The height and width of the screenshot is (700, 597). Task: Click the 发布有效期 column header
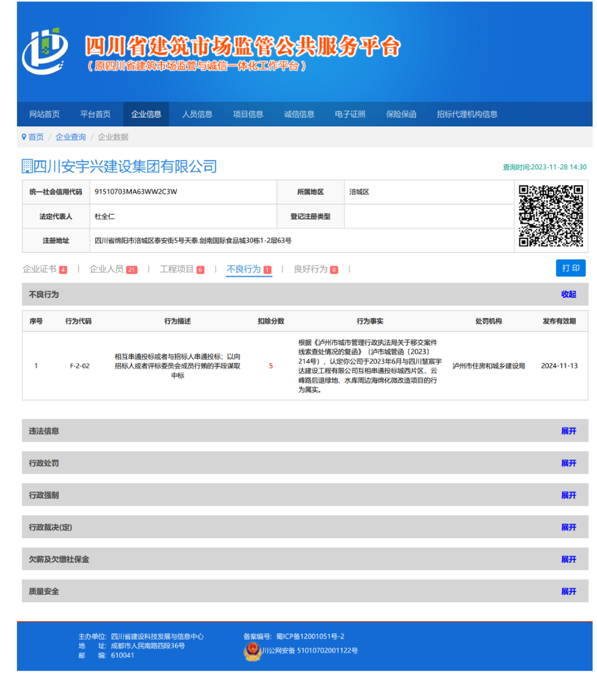pos(559,321)
